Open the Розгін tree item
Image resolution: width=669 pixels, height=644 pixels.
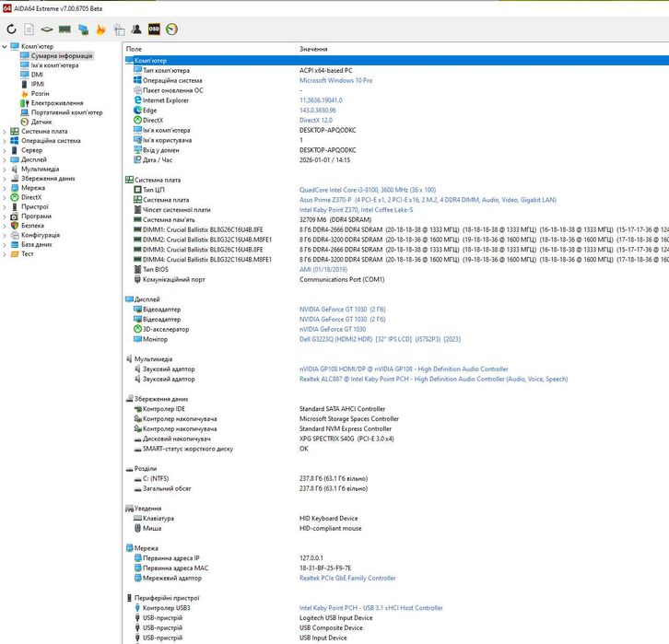click(x=41, y=93)
